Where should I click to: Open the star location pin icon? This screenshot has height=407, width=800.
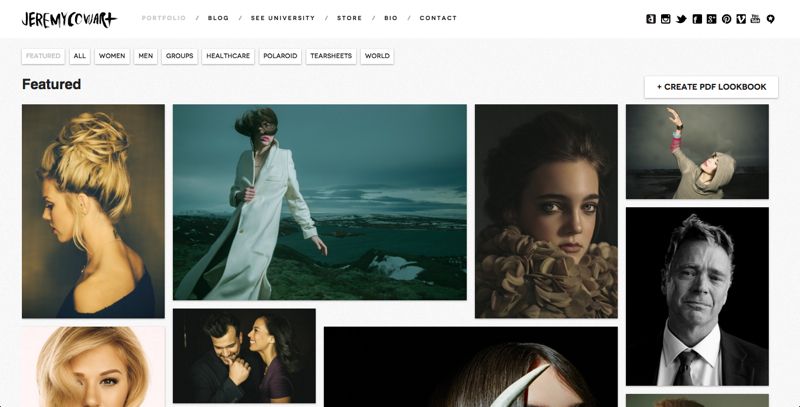pos(770,19)
